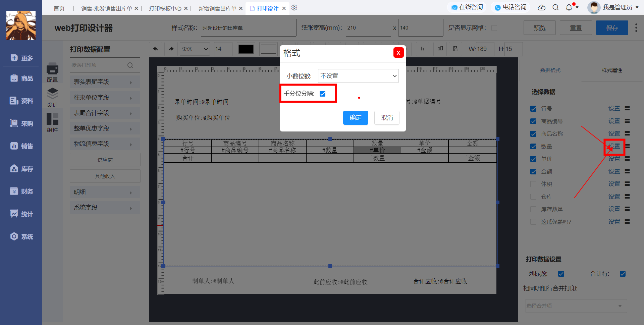Open the 宋体 font dropdown
644x325 pixels.
pos(195,49)
